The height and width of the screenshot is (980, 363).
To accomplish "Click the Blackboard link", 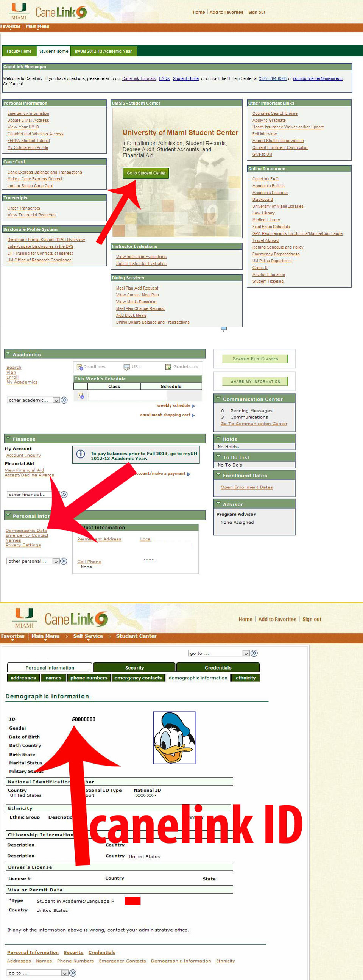I will click(263, 199).
